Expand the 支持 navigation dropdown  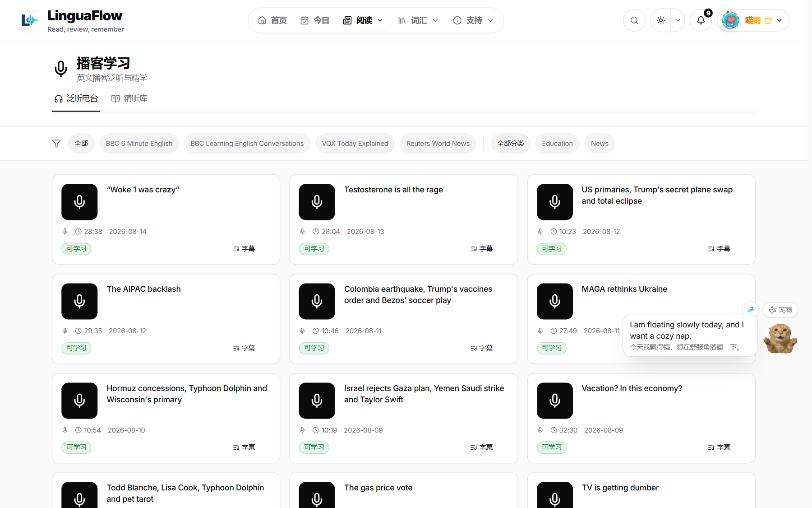click(473, 20)
